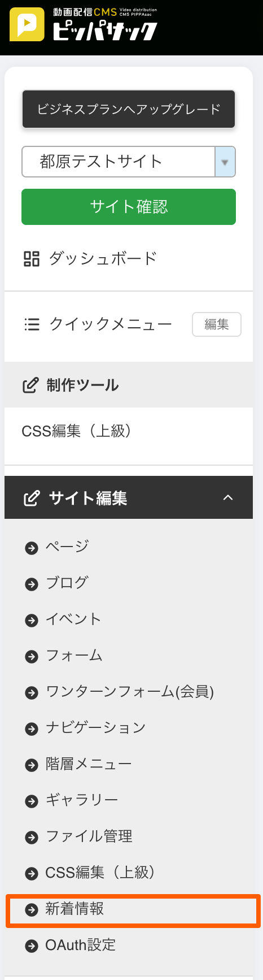
Task: Click the pencil icon beside サイト編集
Action: click(32, 498)
